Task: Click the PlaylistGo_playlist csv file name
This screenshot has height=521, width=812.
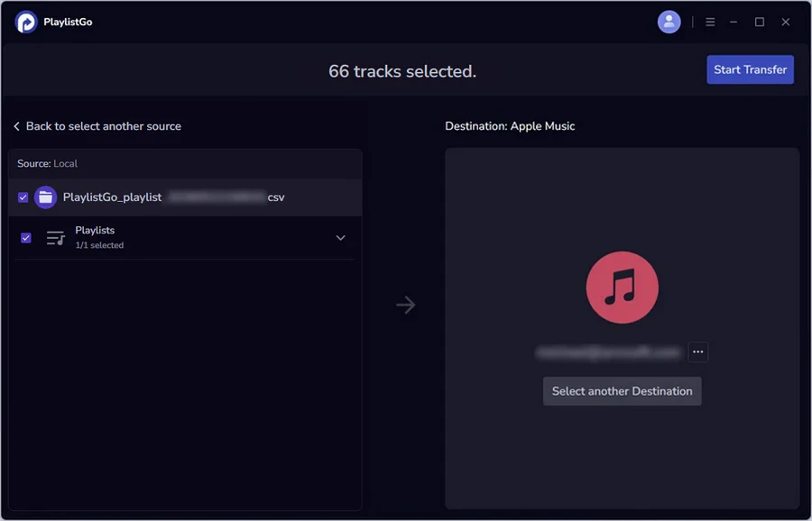Action: 173,197
